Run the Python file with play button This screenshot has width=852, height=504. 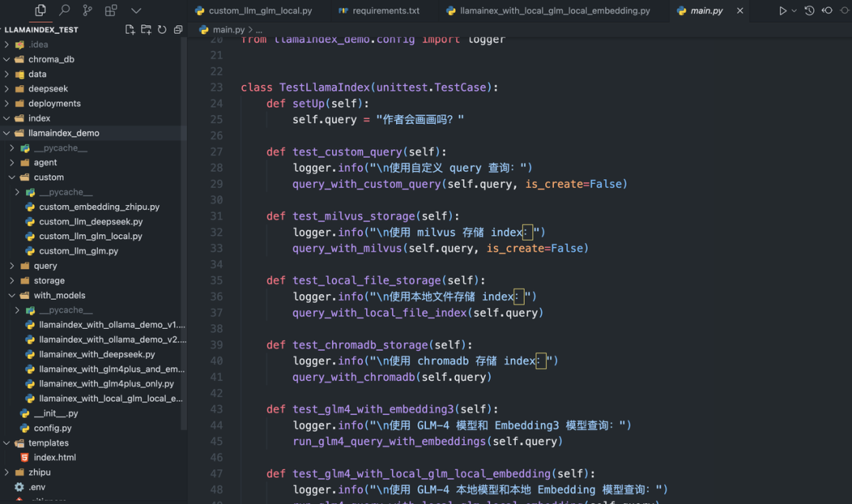(x=783, y=11)
